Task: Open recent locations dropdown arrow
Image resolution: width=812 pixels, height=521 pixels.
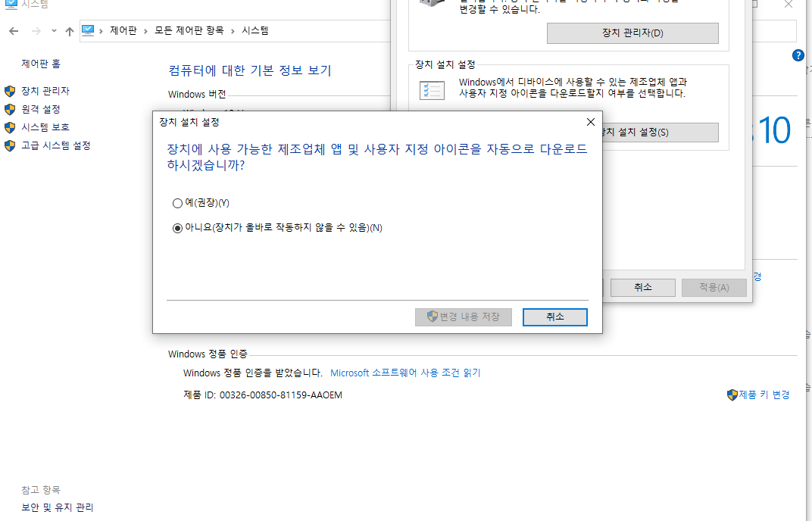Action: [x=54, y=31]
